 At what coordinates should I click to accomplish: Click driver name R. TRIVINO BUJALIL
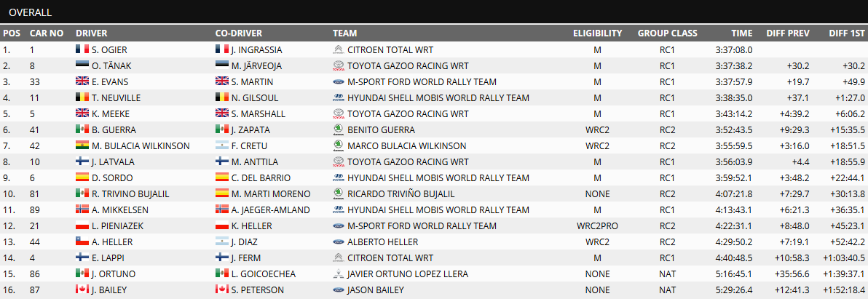point(131,194)
